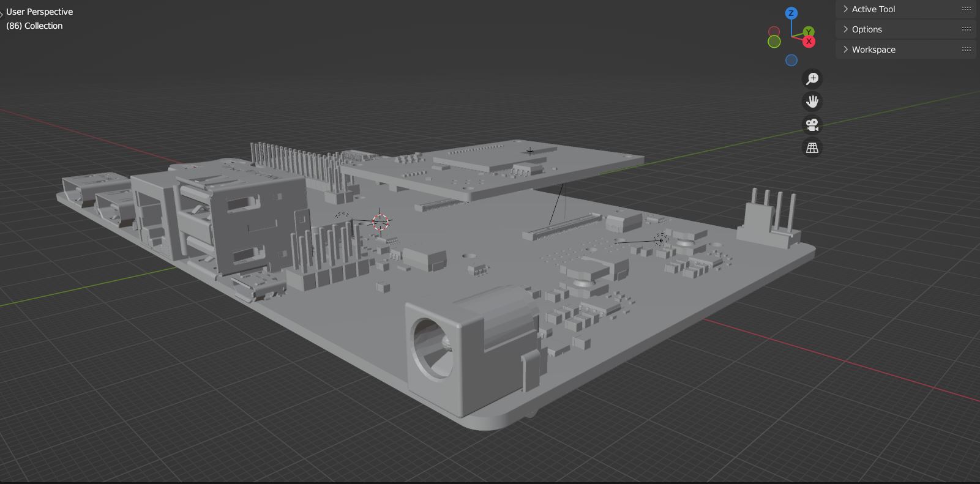Image resolution: width=980 pixels, height=484 pixels.
Task: Click the dark red negative X axis circle
Action: coord(774,31)
